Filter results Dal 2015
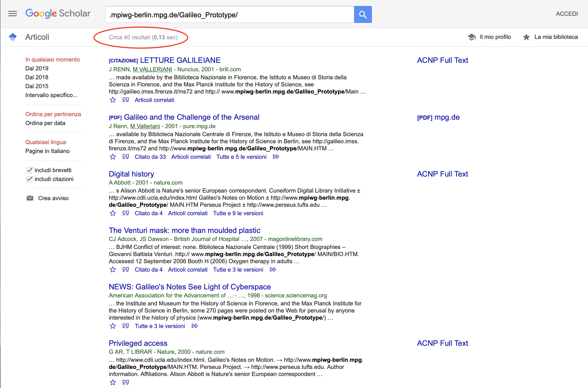The image size is (588, 388). 37,86
